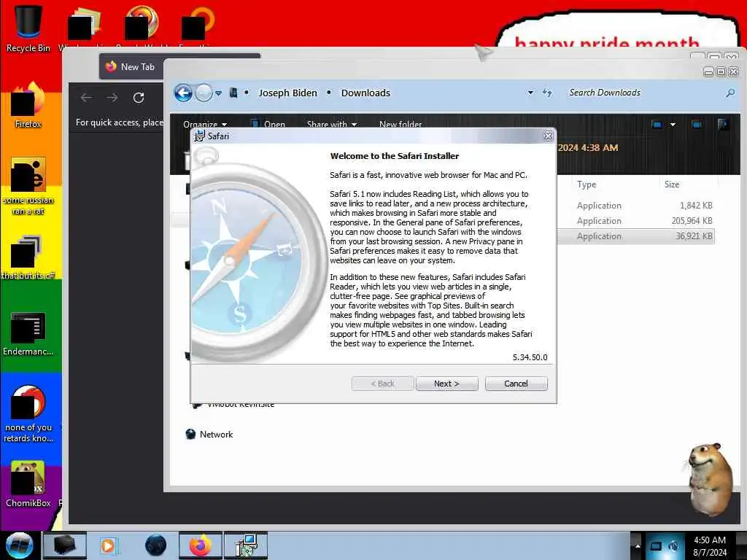Toggle the preview pane icon
Viewport: 747px width, 560px height.
click(697, 124)
